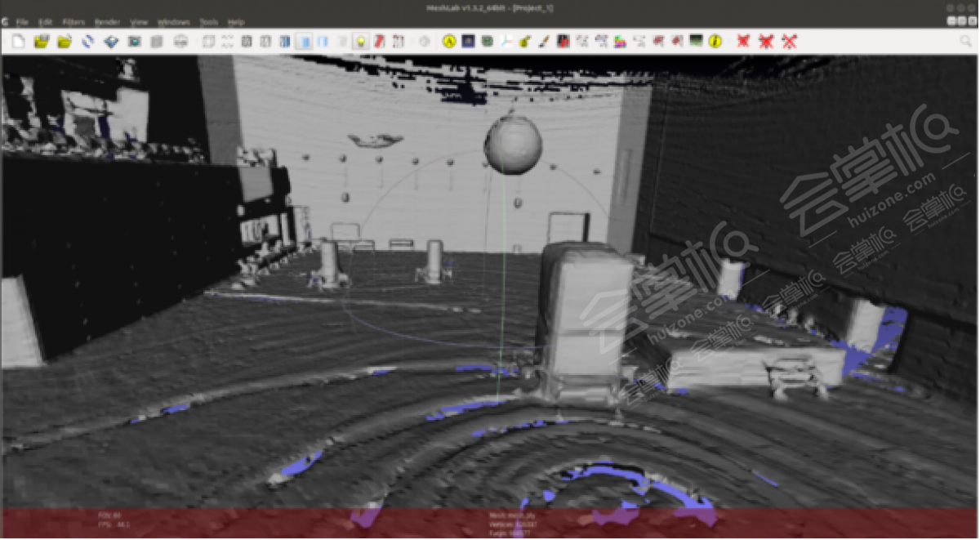
Task: Create a new empty project
Action: coord(18,41)
